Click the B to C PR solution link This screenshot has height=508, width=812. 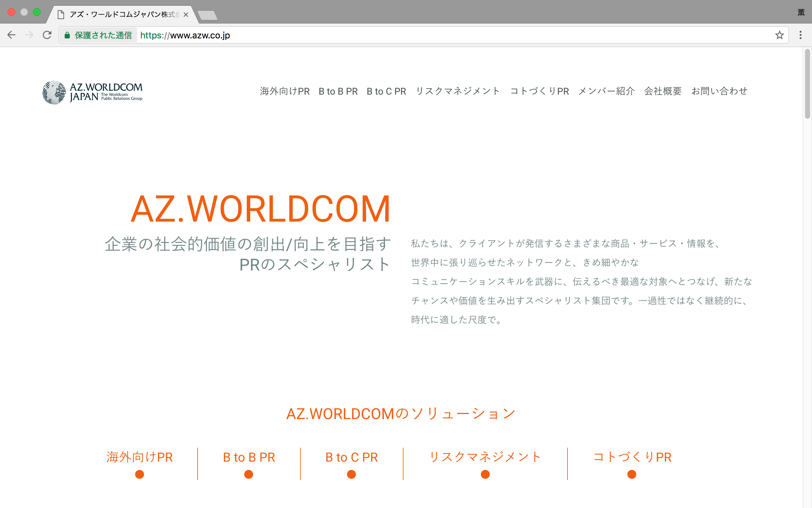(352, 457)
